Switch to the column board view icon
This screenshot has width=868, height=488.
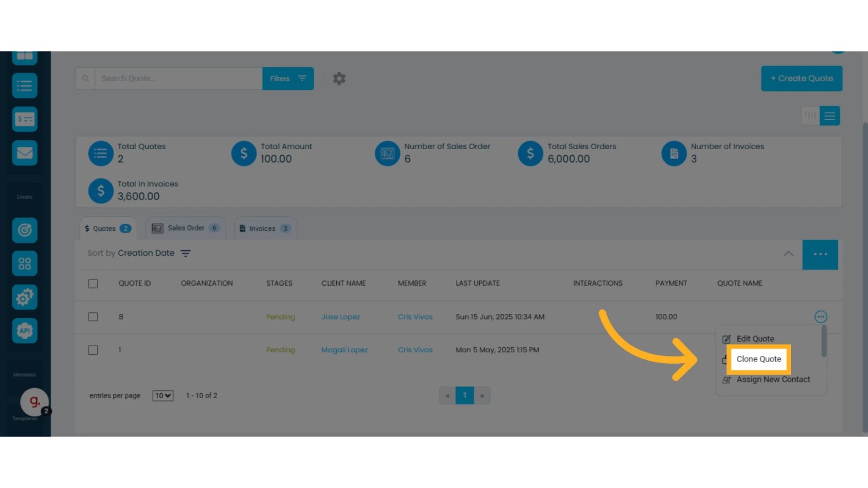pyautogui.click(x=810, y=116)
